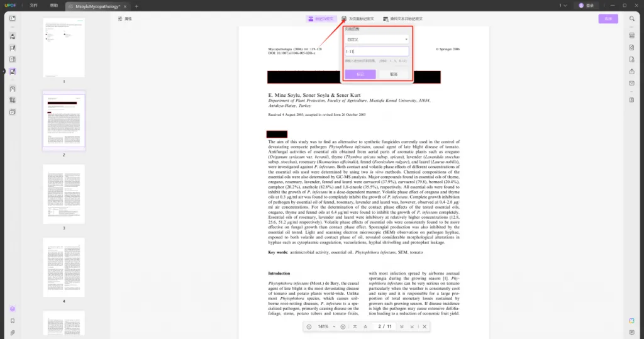This screenshot has height=339, width=644.
Task: Click the Save file disk icon
Action: point(631,100)
